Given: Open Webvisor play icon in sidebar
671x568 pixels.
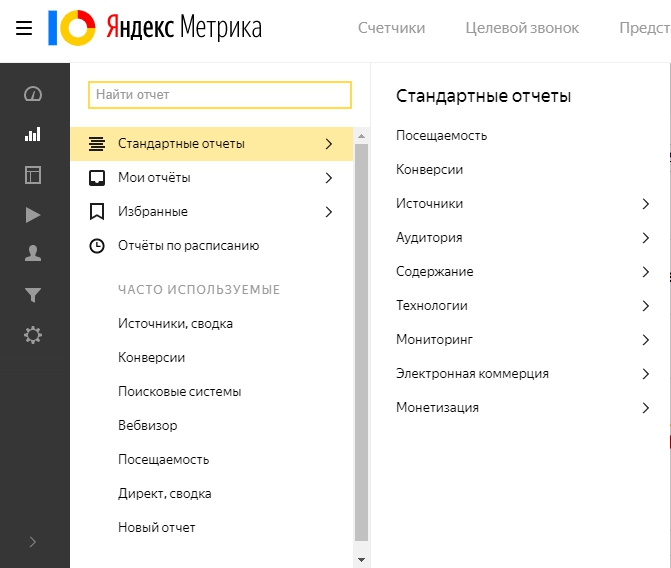Looking at the screenshot, I should pyautogui.click(x=33, y=214).
